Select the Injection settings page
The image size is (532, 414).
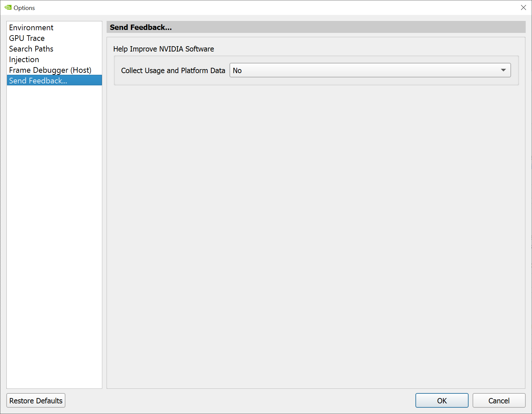pyautogui.click(x=24, y=59)
